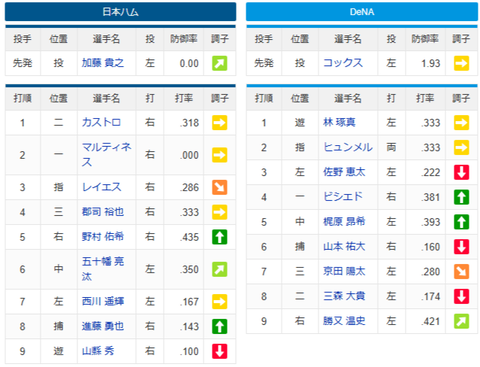Viewport: 480px width, 367px height.
Task: Select the 日本ハム team header tab
Action: click(x=120, y=12)
